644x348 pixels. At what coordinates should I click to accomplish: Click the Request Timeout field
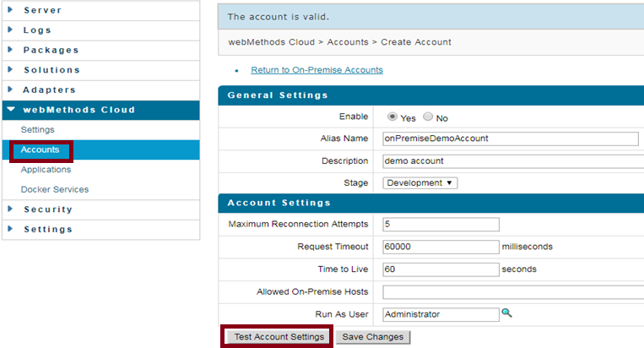[x=441, y=247]
